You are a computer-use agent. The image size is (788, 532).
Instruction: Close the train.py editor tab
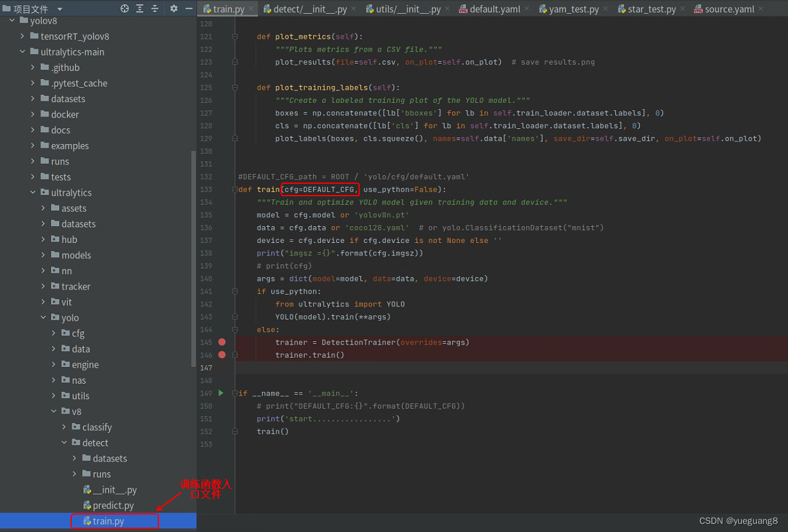[x=251, y=9]
